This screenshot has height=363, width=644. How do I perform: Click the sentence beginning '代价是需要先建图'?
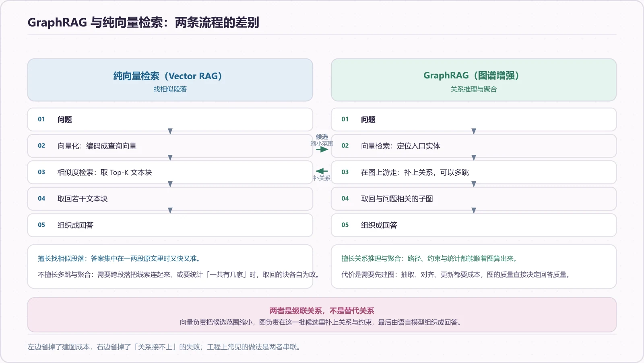[x=456, y=275]
